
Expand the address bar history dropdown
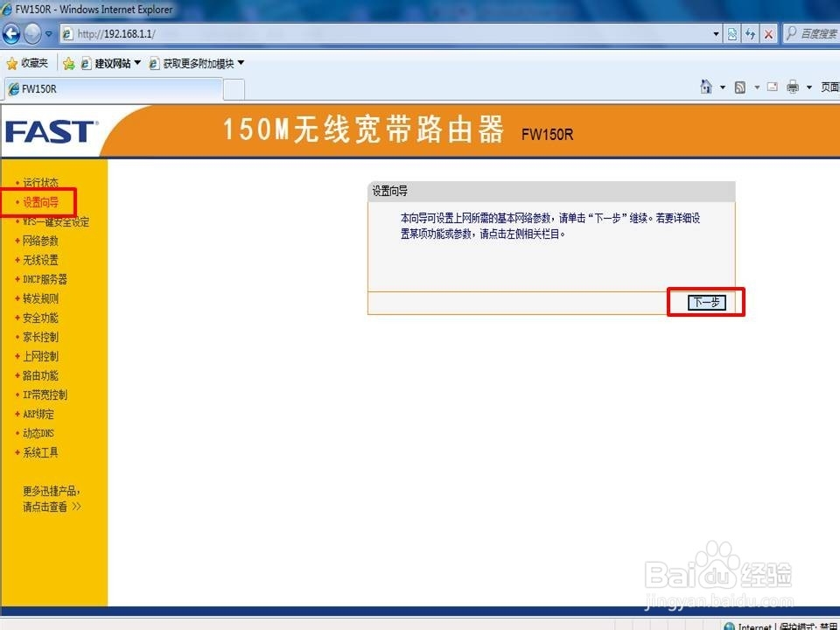717,34
